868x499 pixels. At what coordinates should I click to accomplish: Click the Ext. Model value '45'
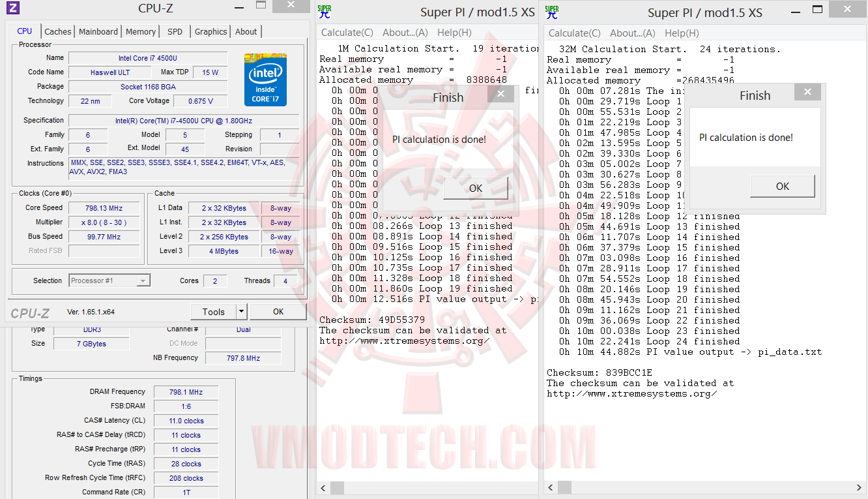(x=185, y=149)
